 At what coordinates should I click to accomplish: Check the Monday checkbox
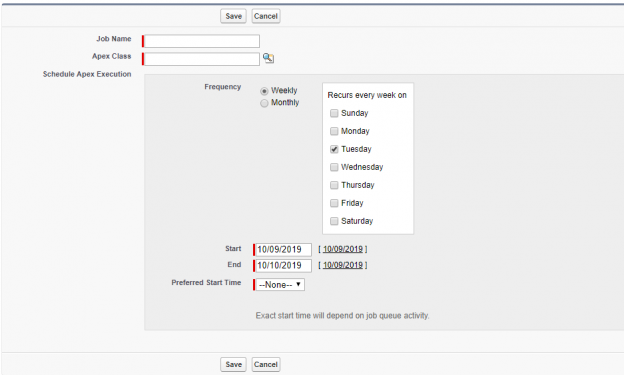pyautogui.click(x=334, y=131)
